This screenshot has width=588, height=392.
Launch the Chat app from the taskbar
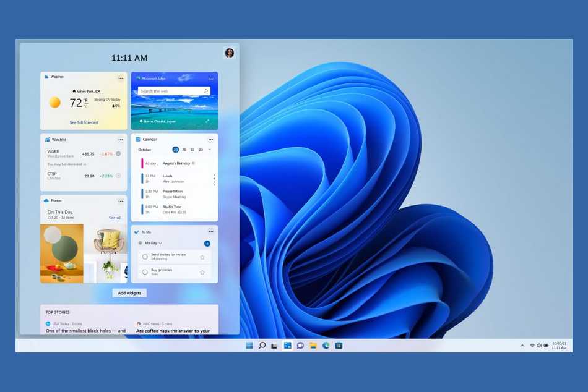pyautogui.click(x=300, y=346)
